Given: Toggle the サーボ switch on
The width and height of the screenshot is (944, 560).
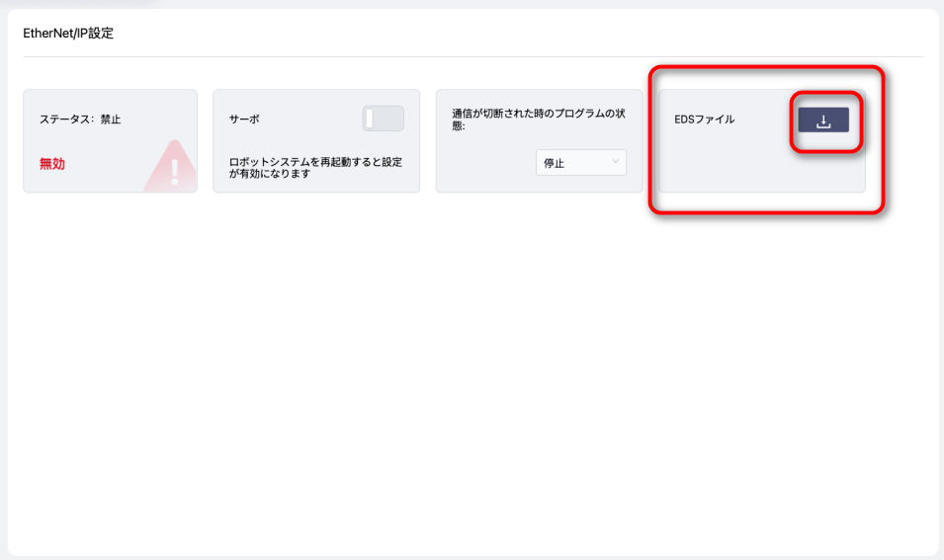Looking at the screenshot, I should pyautogui.click(x=384, y=119).
